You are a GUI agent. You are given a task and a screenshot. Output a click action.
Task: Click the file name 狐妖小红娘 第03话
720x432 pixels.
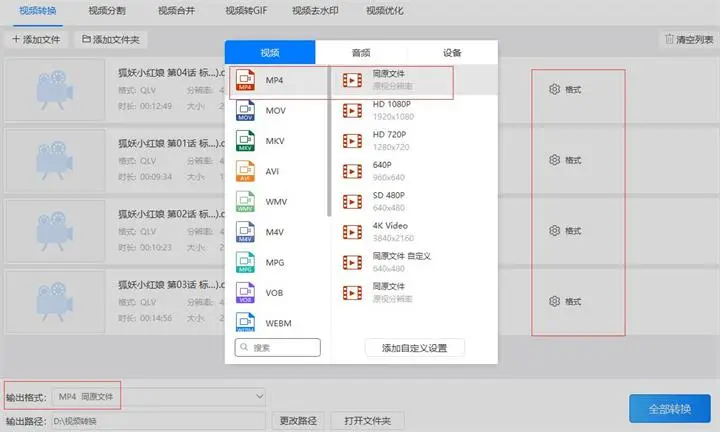[x=171, y=285]
